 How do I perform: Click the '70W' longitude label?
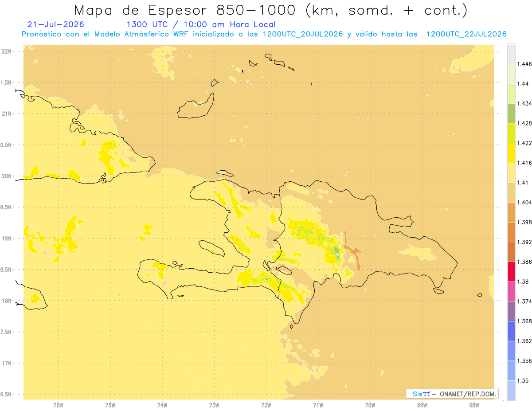coord(370,405)
